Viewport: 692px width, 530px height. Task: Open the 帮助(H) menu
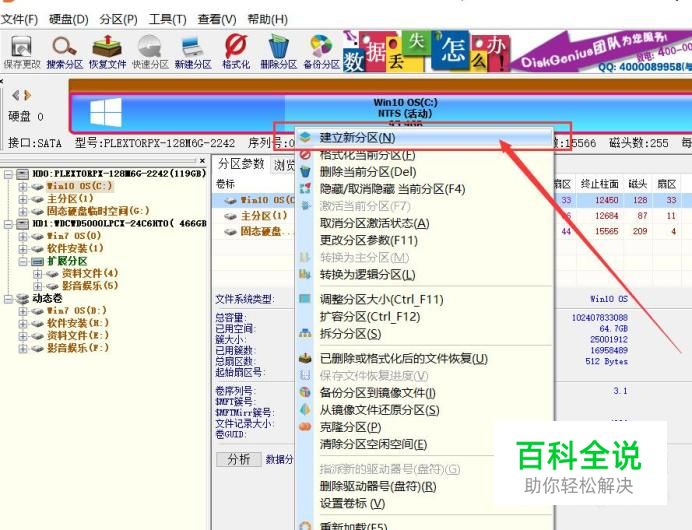[267, 19]
